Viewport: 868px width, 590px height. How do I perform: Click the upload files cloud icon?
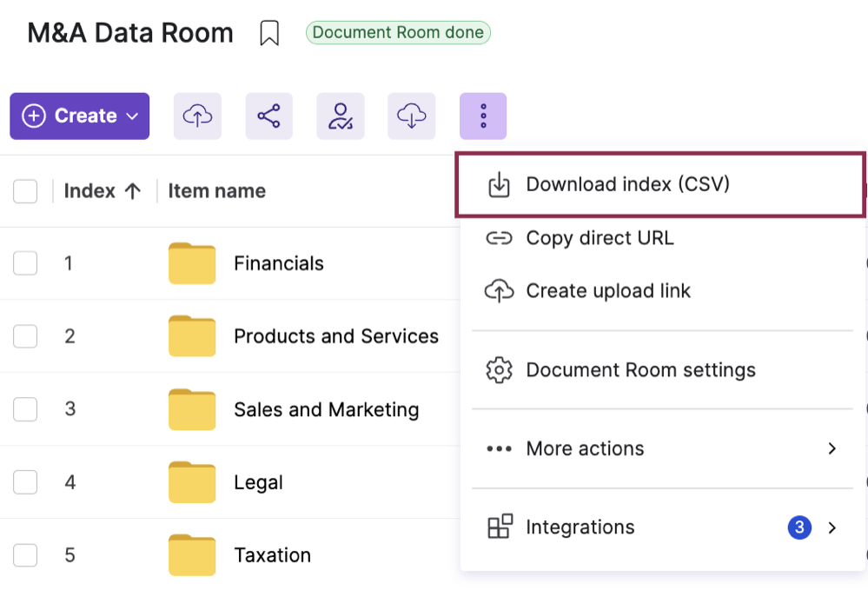(x=197, y=116)
